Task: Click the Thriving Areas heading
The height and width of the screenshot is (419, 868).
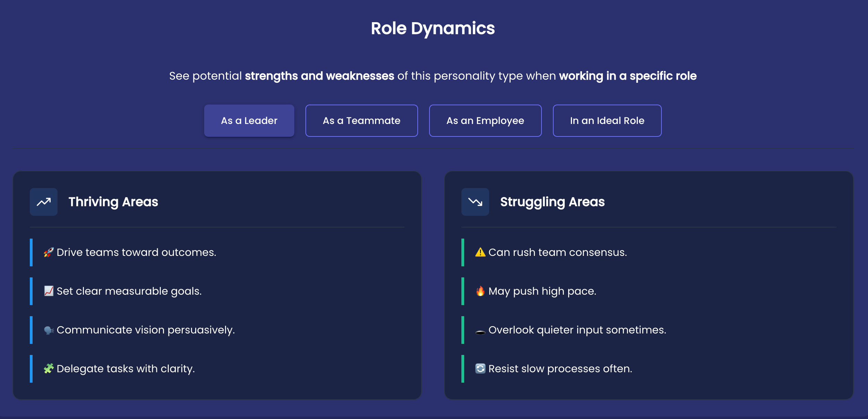Action: [x=113, y=202]
